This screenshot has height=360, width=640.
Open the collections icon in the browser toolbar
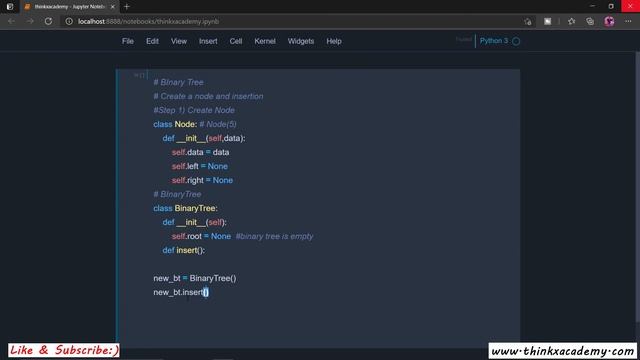coord(590,21)
